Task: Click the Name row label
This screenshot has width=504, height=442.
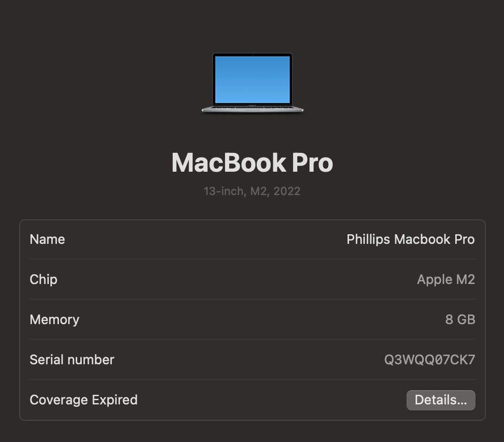Action: pyautogui.click(x=47, y=239)
